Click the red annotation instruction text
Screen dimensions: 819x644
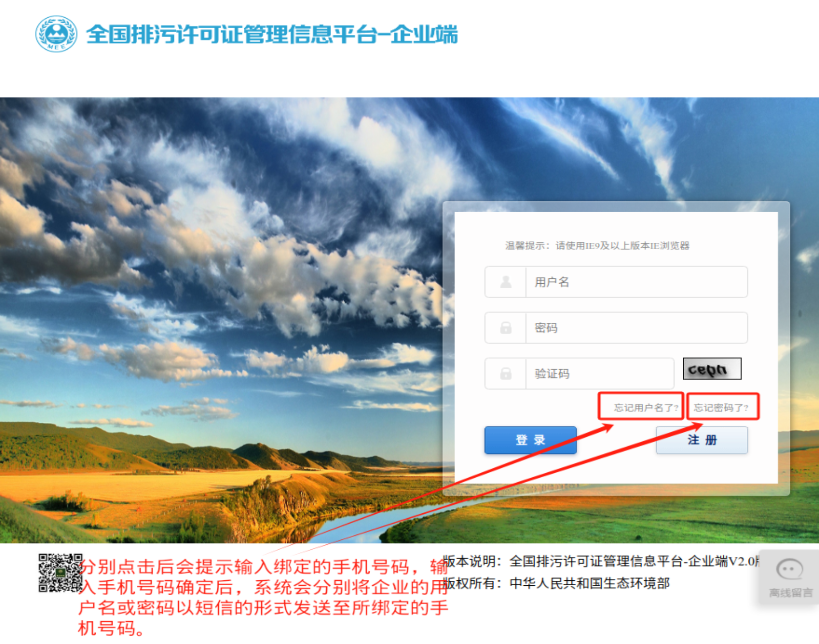pos(263,597)
